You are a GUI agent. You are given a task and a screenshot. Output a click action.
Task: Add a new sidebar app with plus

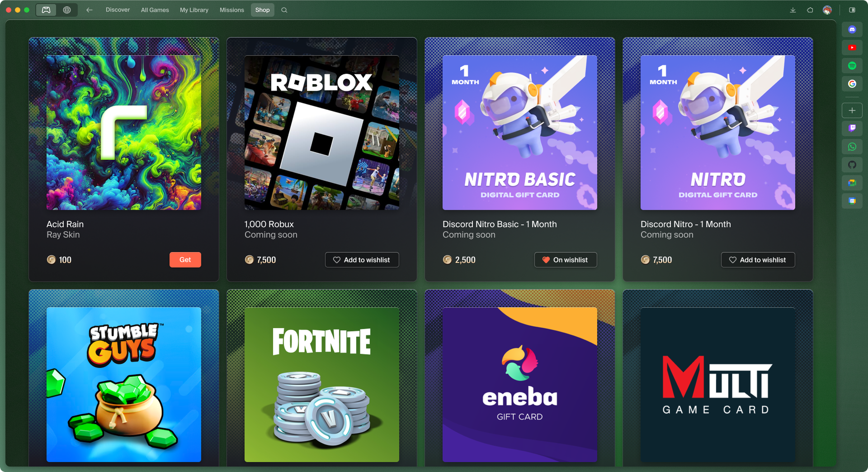pyautogui.click(x=852, y=110)
